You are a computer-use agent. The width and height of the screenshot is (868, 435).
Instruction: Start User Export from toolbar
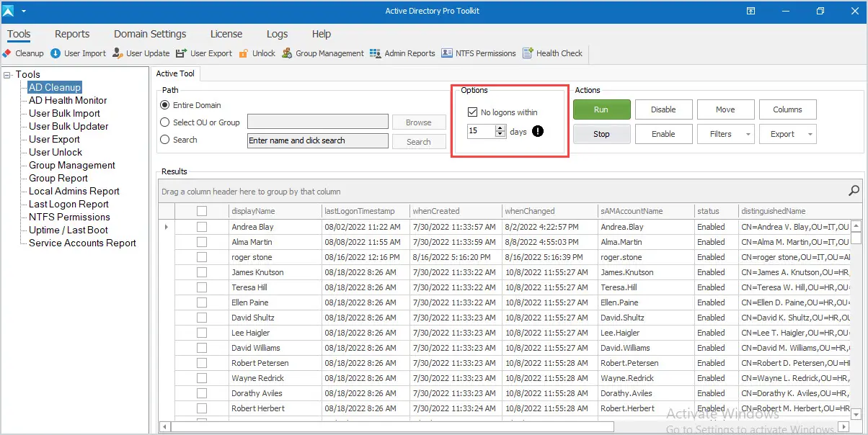[204, 53]
